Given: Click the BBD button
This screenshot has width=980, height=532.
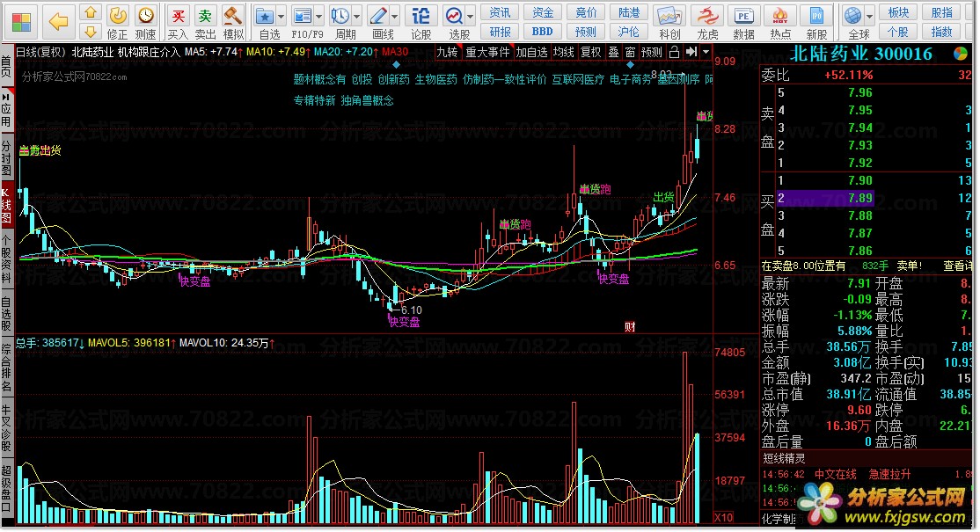Looking at the screenshot, I should click(543, 32).
